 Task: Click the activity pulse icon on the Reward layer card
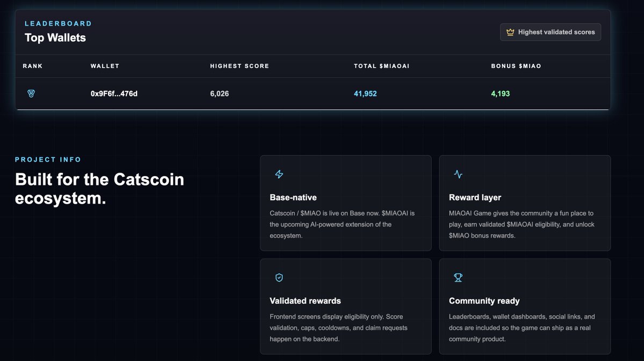[x=458, y=174]
